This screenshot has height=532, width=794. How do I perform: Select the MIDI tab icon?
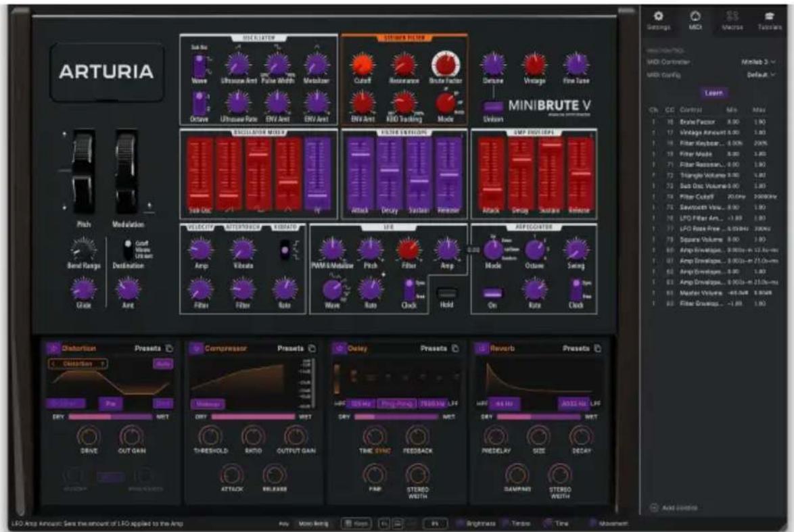(695, 21)
